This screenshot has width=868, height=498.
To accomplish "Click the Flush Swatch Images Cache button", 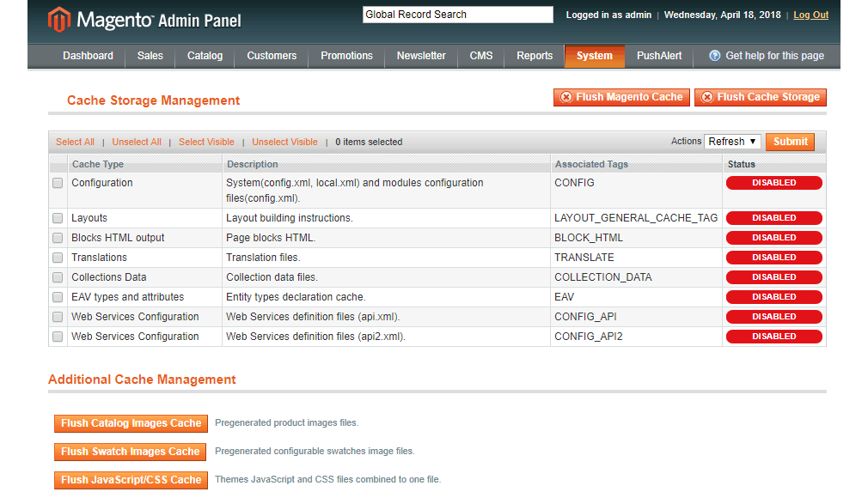I will (130, 452).
